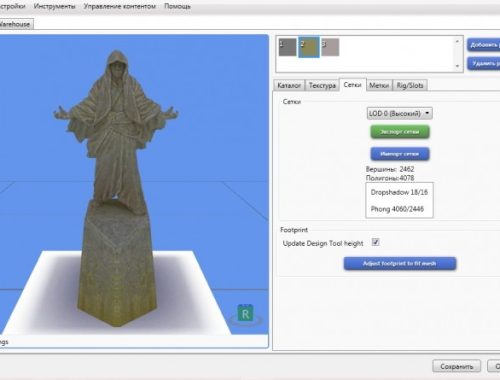Open the Помощь menu
This screenshot has height=380, width=500.
(177, 6)
